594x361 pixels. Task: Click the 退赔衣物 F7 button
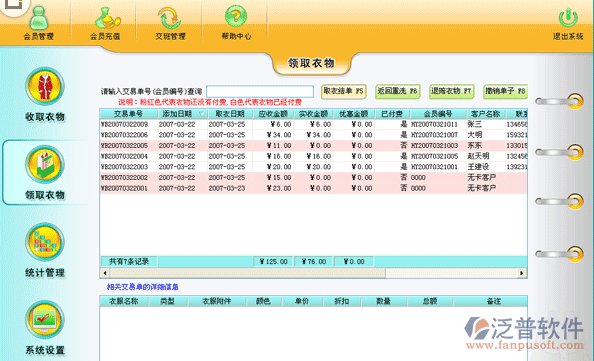[x=451, y=91]
